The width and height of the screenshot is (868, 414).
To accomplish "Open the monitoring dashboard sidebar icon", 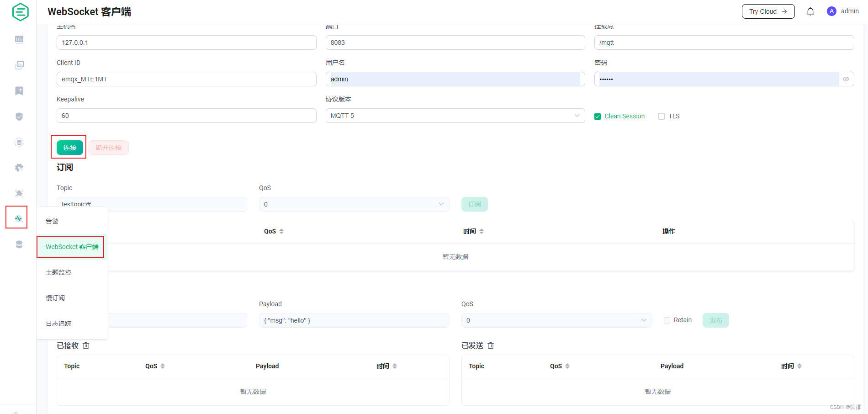I will tap(19, 39).
